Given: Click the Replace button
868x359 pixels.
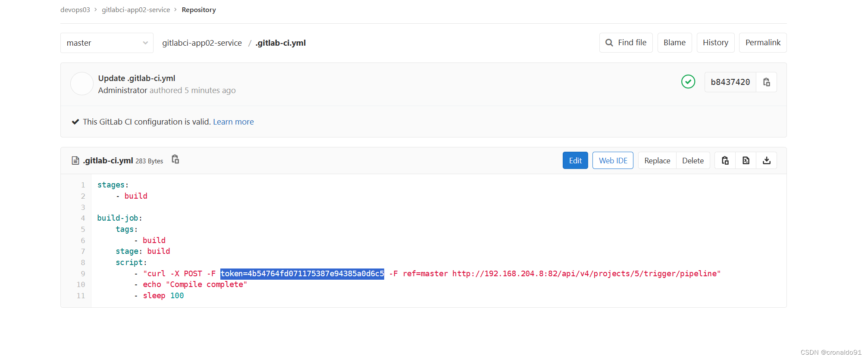Looking at the screenshot, I should click(x=657, y=160).
